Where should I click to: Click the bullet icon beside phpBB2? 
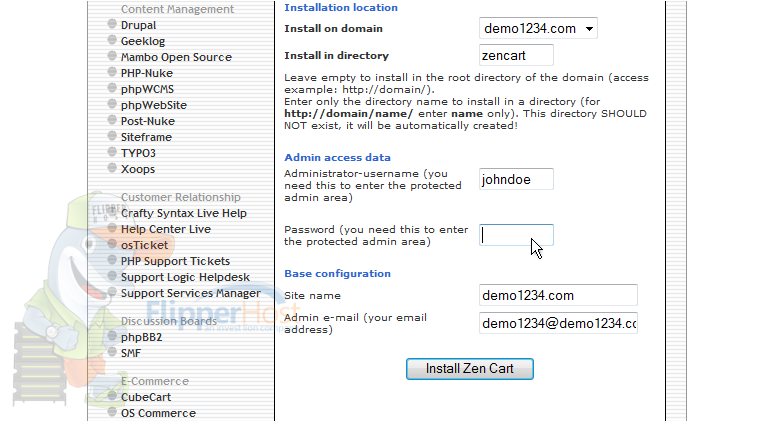[112, 336]
